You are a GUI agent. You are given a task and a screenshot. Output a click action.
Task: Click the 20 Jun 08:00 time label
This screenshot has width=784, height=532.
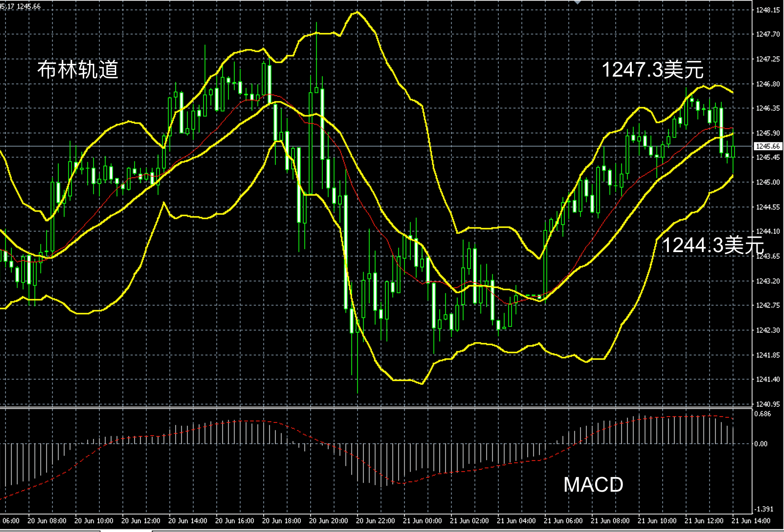(x=47, y=521)
